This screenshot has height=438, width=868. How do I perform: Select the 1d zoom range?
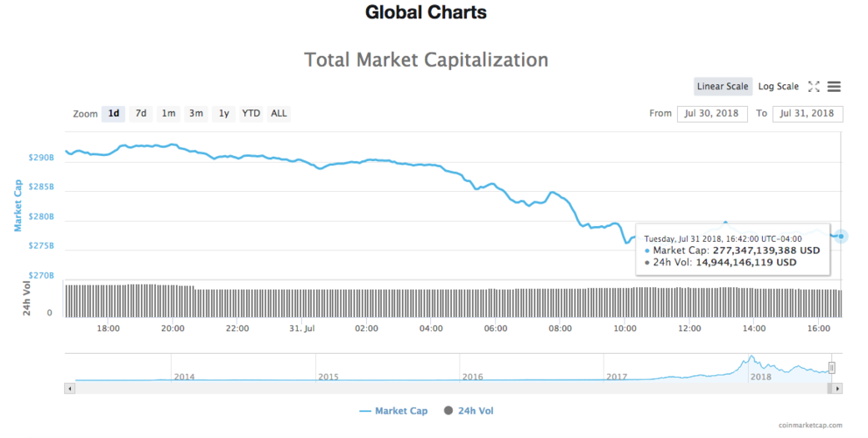click(x=114, y=113)
